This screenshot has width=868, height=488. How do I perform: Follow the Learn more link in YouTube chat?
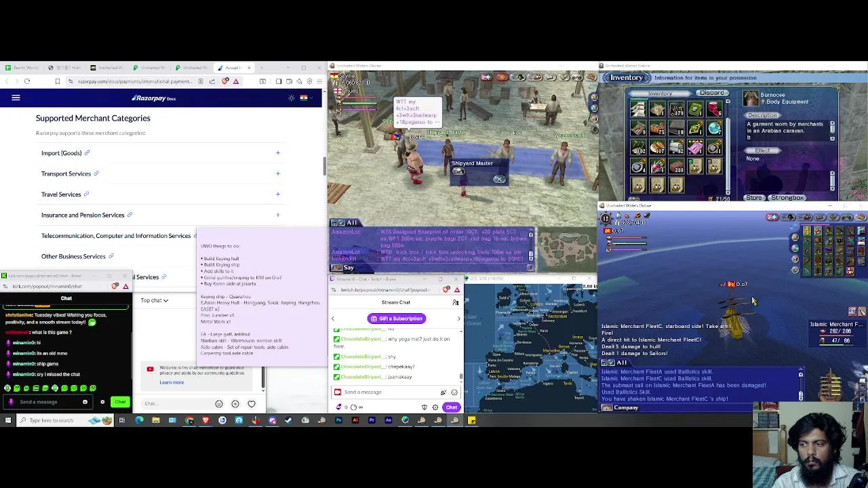click(x=172, y=382)
